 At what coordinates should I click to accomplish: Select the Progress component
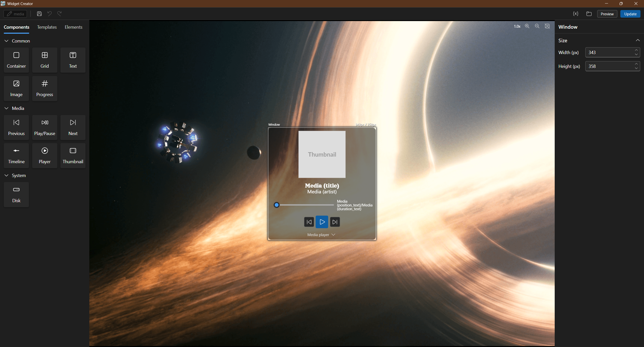45,88
